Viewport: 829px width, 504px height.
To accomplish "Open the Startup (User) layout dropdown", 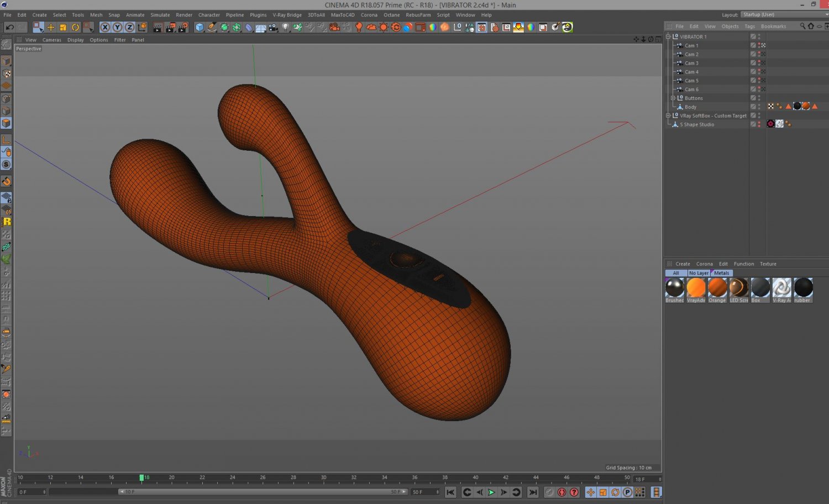I will click(x=784, y=14).
